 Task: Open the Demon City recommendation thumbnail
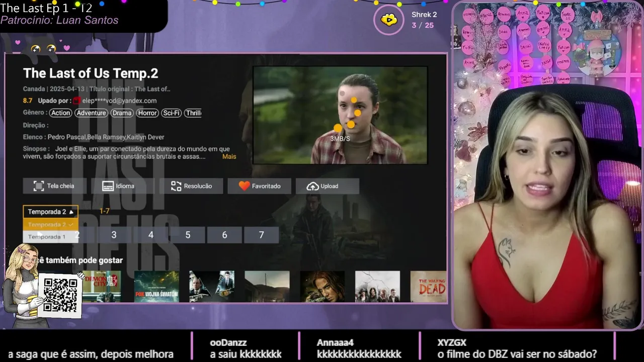coord(102,287)
